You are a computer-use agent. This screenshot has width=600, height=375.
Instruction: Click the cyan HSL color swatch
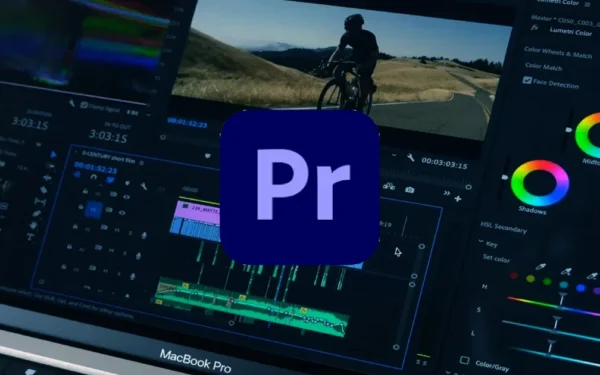(563, 285)
